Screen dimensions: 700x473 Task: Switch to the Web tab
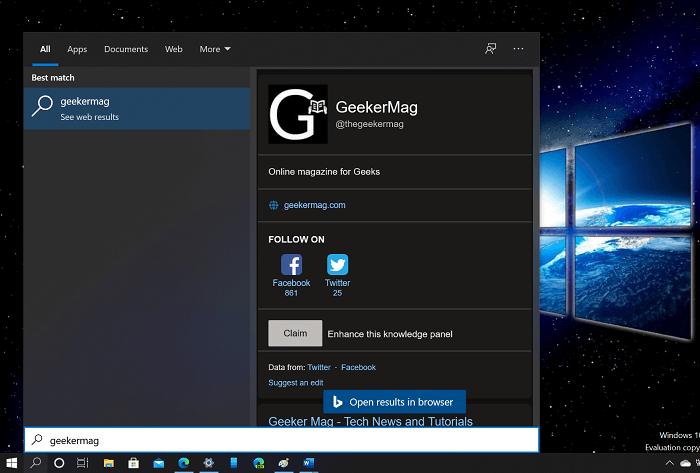174,49
